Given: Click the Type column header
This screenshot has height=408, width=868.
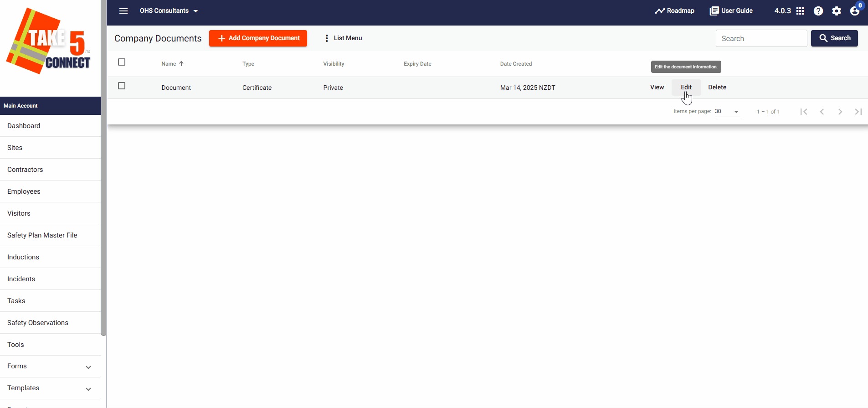Looking at the screenshot, I should coord(248,64).
